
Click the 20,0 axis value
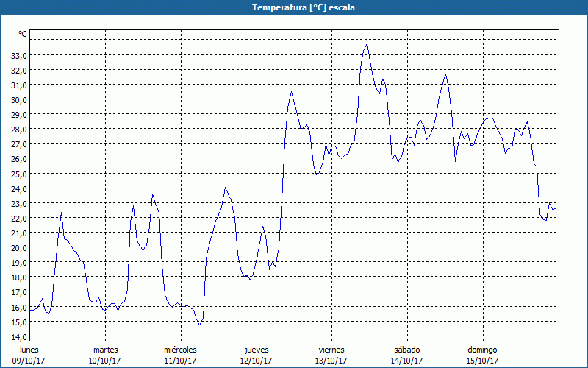pos(18,248)
